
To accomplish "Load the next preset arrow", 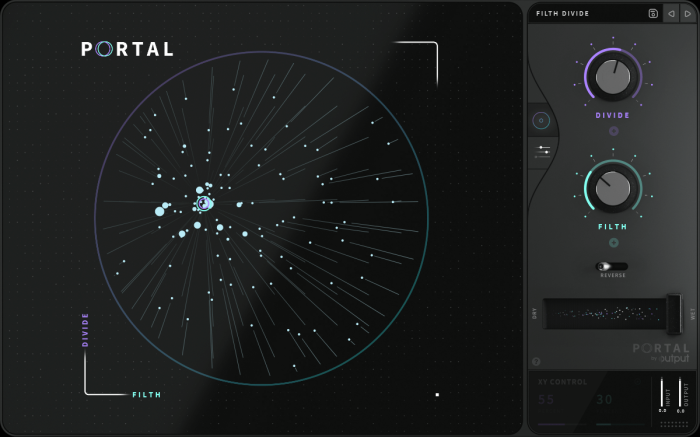I will (x=688, y=13).
